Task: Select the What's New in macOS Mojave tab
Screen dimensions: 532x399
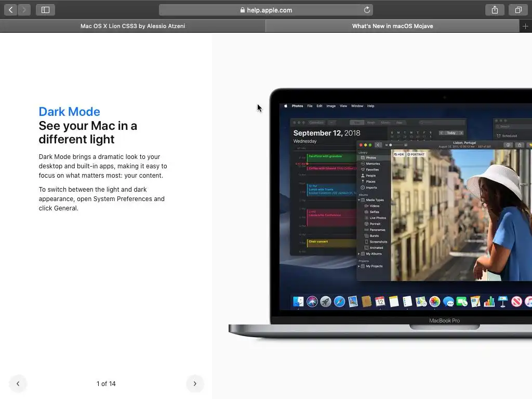Action: click(393, 26)
